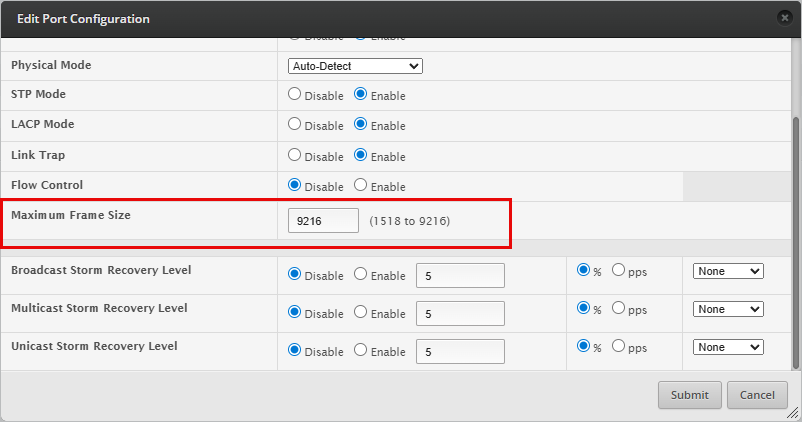Open the Physical Mode Auto-Detect dropdown

pyautogui.click(x=355, y=66)
